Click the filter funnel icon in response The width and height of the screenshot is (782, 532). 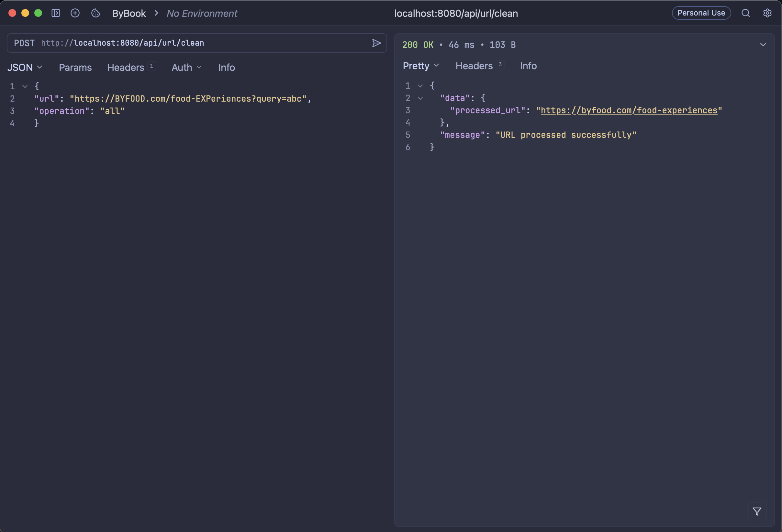(757, 512)
